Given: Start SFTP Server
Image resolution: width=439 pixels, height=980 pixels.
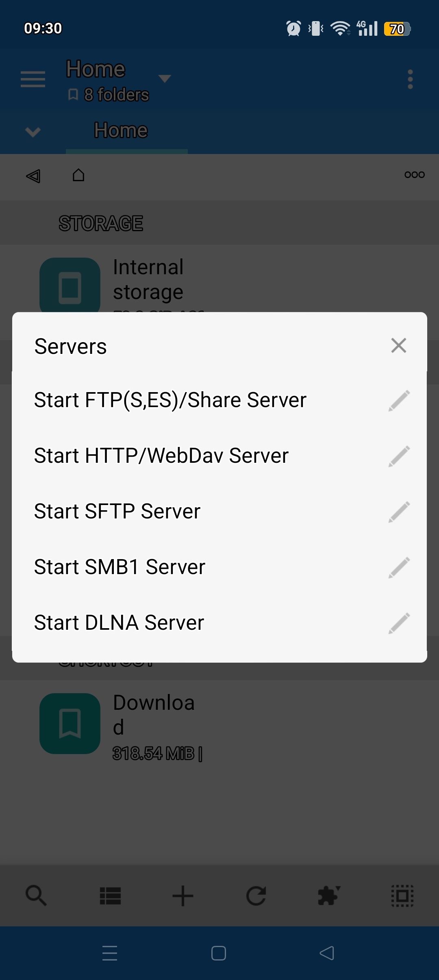Looking at the screenshot, I should pyautogui.click(x=117, y=512).
